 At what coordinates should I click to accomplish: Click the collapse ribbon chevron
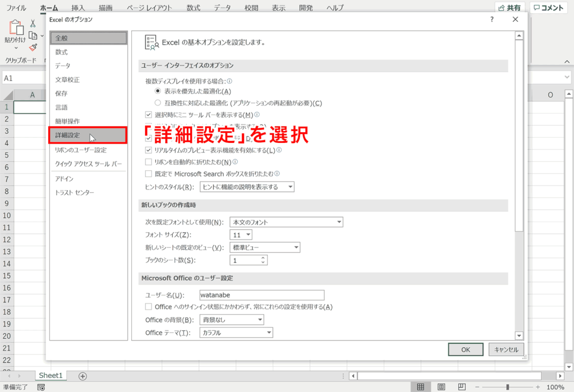point(567,62)
